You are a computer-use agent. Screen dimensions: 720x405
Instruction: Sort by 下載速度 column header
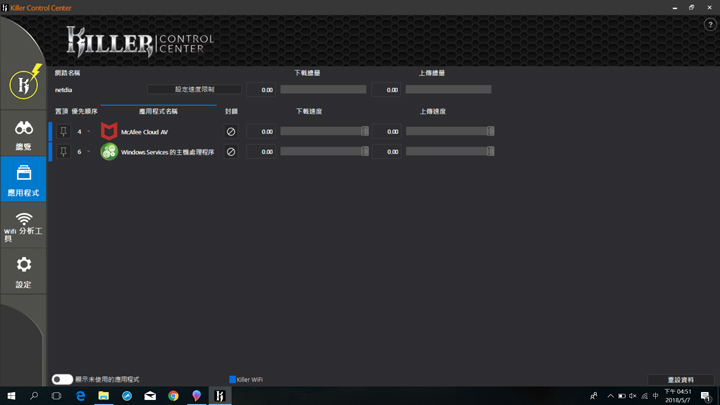click(x=309, y=111)
